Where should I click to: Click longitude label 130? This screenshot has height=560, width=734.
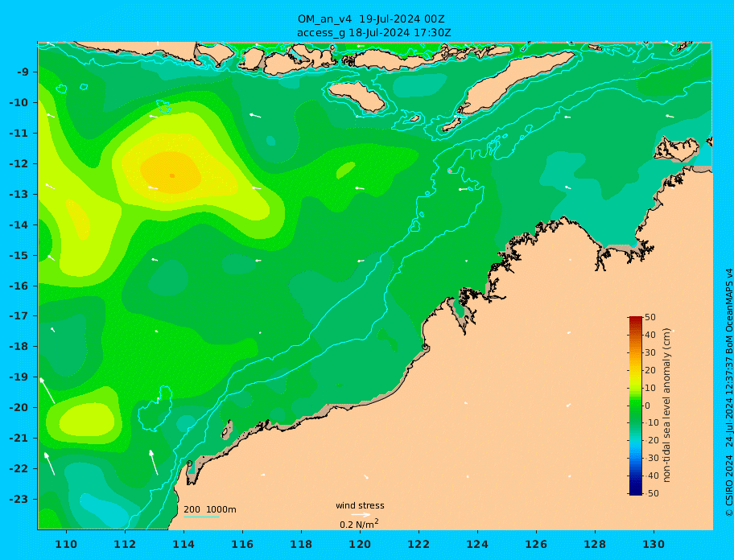point(654,544)
